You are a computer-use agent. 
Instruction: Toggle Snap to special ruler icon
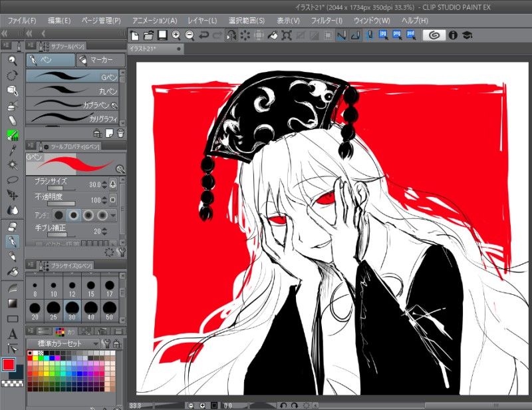tap(356, 35)
